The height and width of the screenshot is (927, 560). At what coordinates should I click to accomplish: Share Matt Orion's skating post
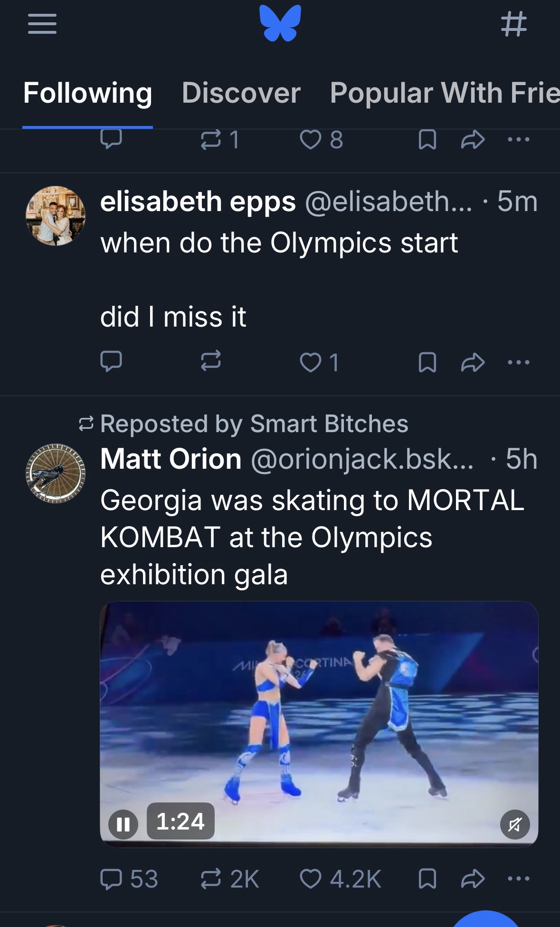click(x=473, y=879)
